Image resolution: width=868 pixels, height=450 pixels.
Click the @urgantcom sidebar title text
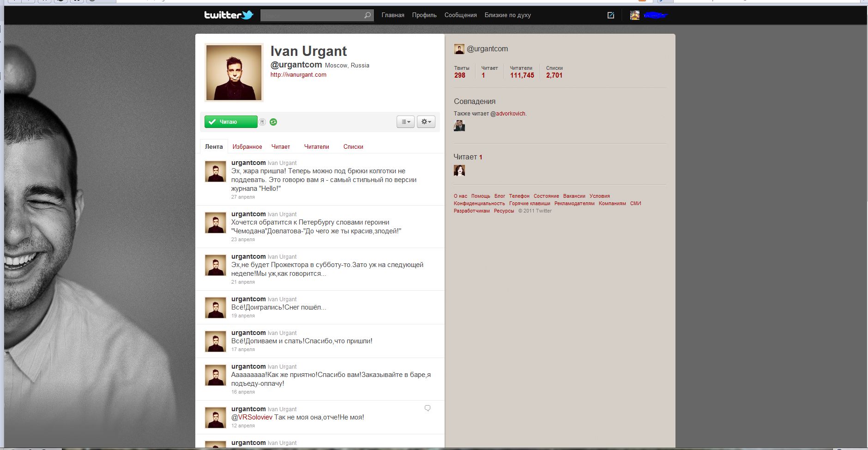point(487,49)
